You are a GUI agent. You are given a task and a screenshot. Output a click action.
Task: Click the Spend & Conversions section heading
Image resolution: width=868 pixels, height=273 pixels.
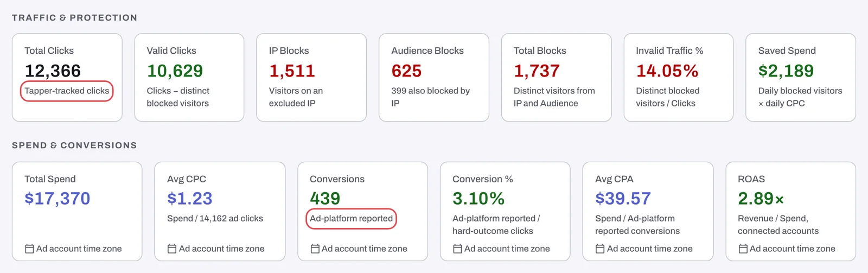(74, 145)
